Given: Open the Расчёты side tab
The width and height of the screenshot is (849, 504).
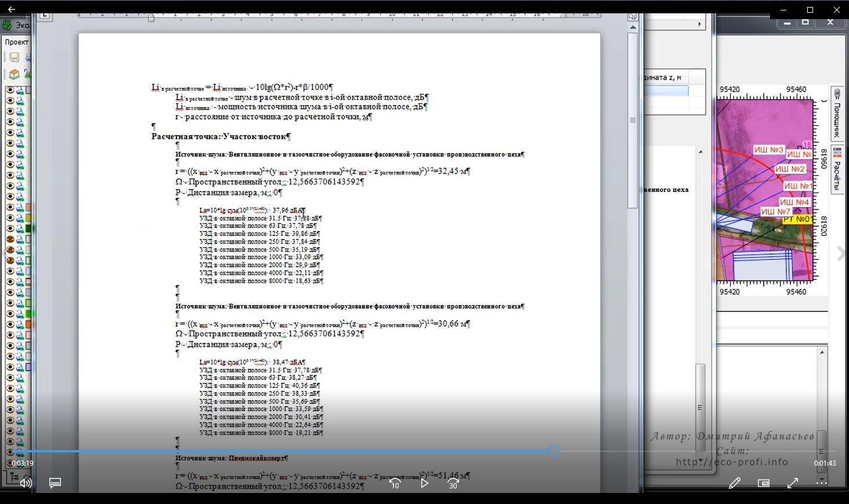Looking at the screenshot, I should coord(837,169).
